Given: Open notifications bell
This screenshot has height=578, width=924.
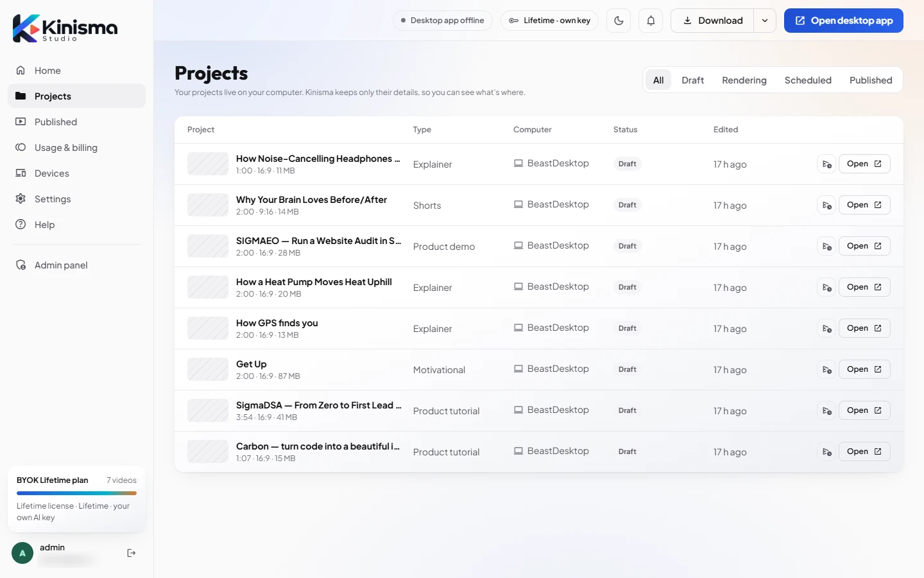Looking at the screenshot, I should 651,21.
